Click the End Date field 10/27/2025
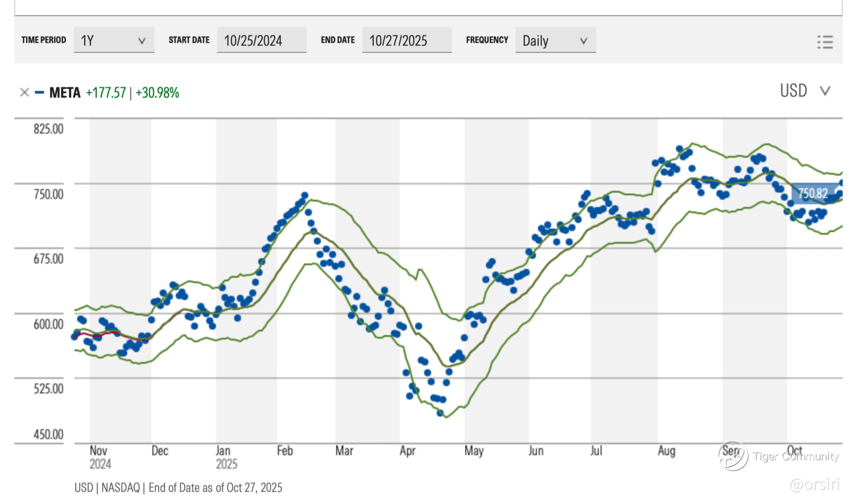Viewport: 857px width, 504px height. 406,40
